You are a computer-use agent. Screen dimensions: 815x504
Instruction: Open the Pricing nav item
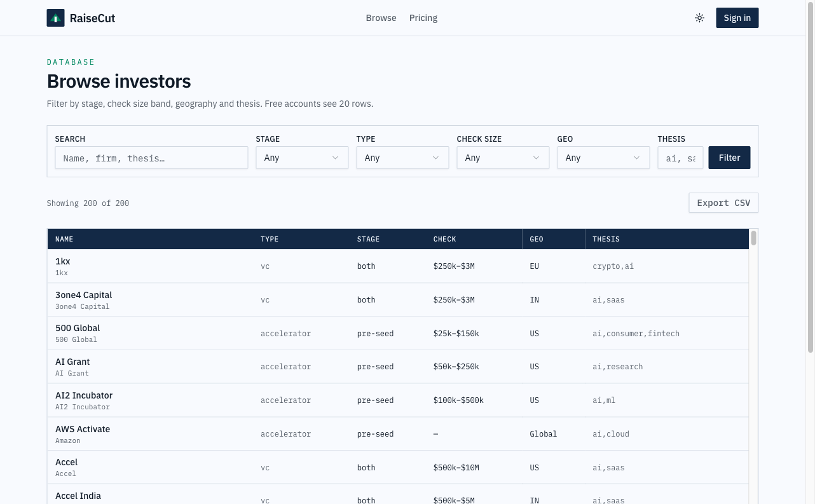click(423, 18)
